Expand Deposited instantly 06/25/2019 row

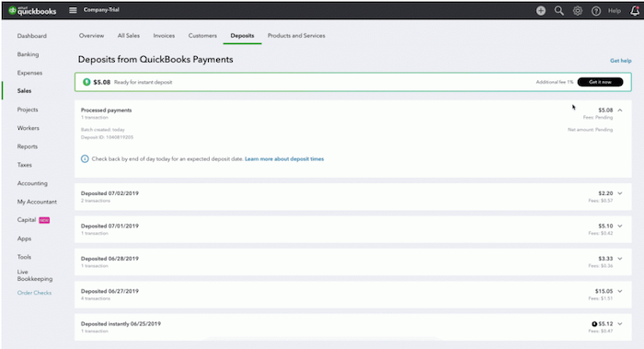click(620, 324)
